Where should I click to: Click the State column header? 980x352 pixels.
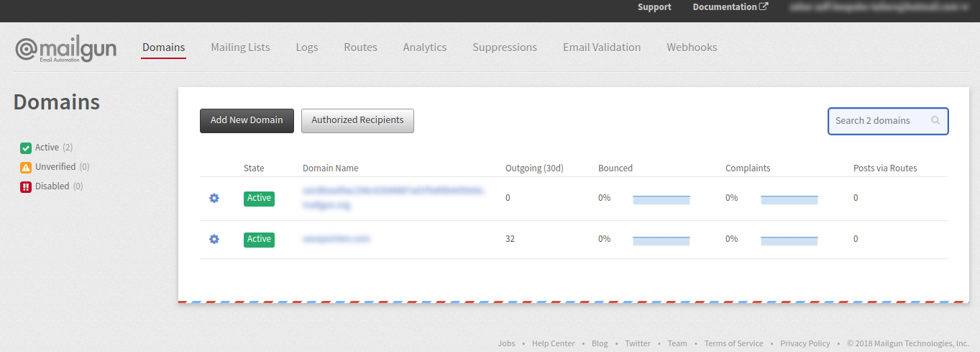coord(254,168)
